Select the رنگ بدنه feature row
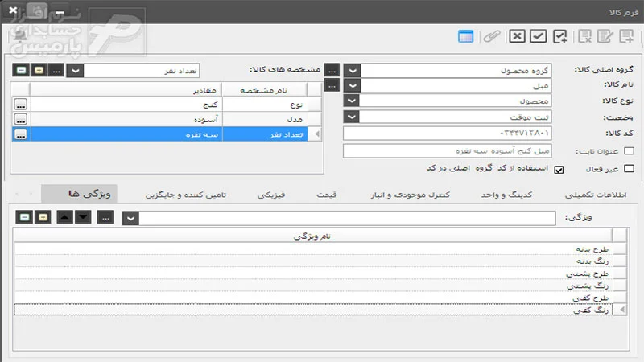This screenshot has height=362, width=644. point(313,261)
